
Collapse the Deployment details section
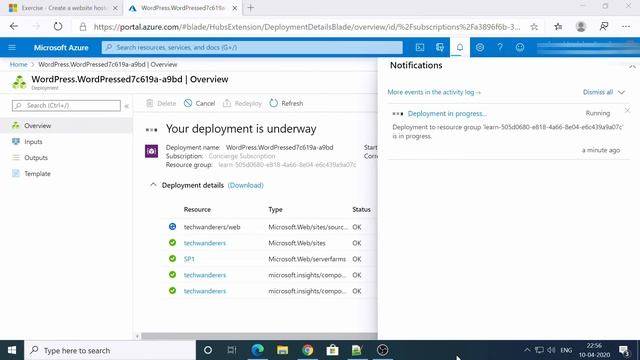153,185
